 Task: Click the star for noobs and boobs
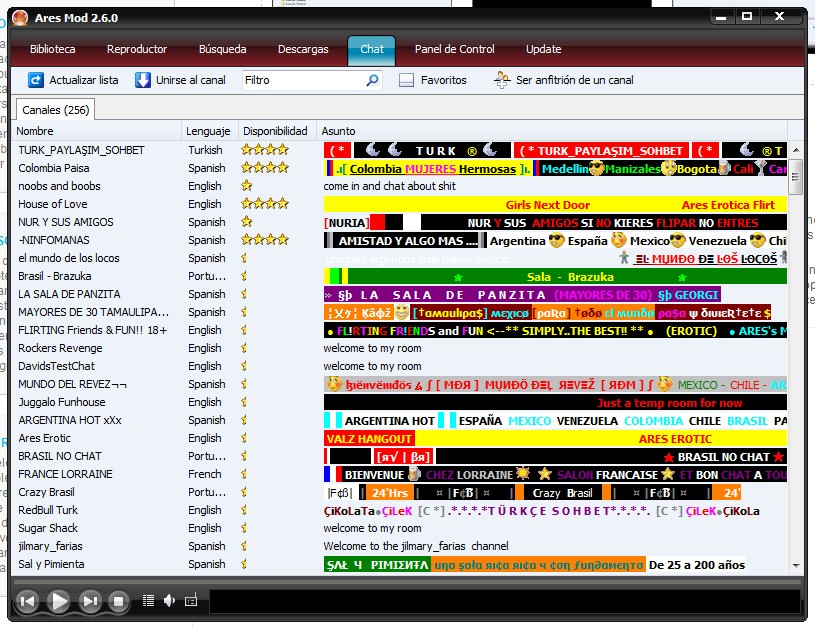click(246, 186)
